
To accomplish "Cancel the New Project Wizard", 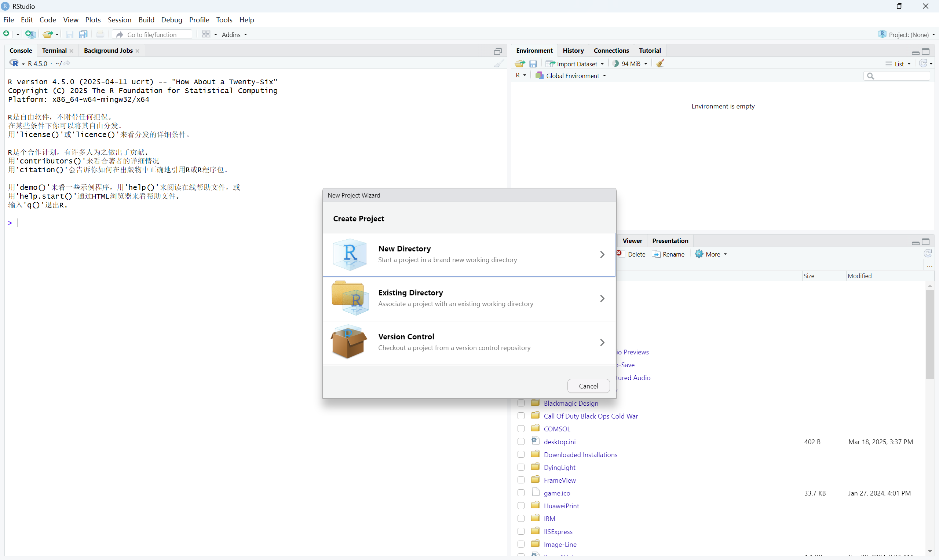I will [x=588, y=386].
